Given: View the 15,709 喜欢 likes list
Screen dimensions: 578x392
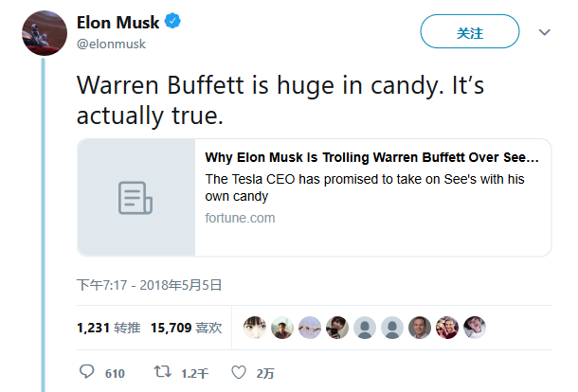Looking at the screenshot, I should tap(187, 328).
